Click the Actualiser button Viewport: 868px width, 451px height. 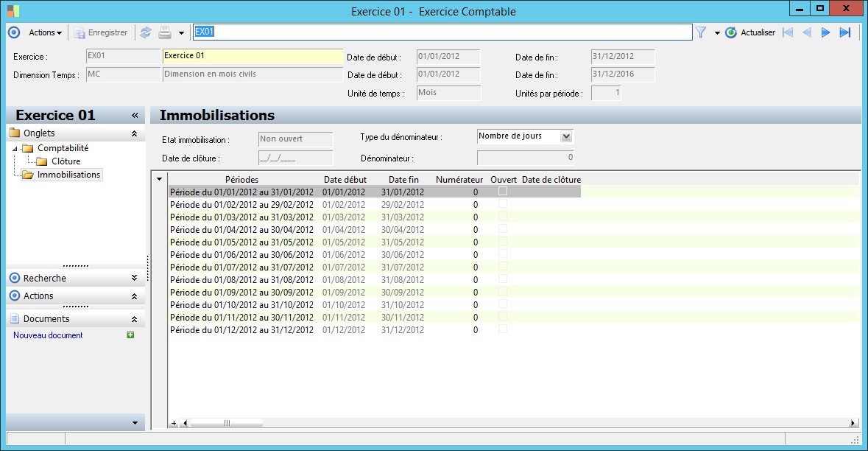tap(750, 32)
